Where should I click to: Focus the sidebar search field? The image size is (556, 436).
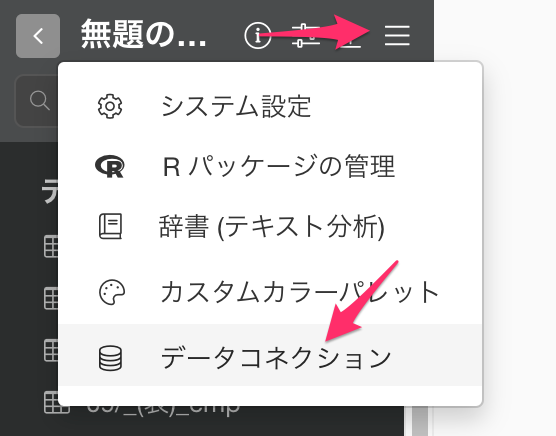coord(37,101)
